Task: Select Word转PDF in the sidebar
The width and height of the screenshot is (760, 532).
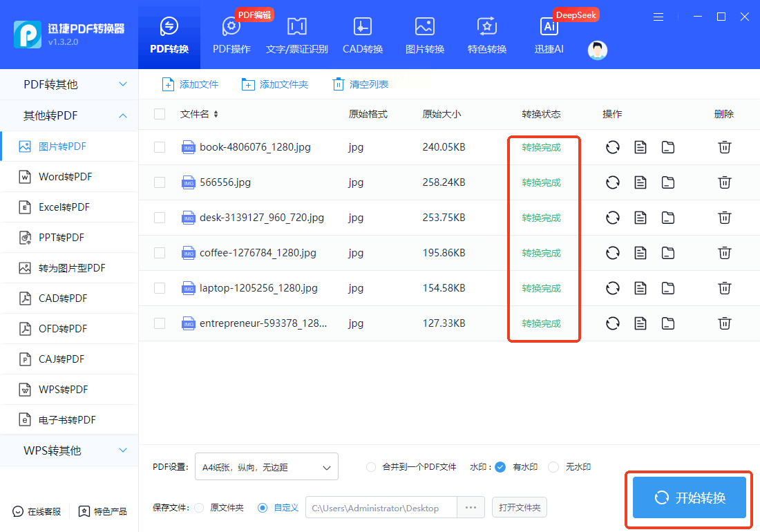Action: (65, 177)
